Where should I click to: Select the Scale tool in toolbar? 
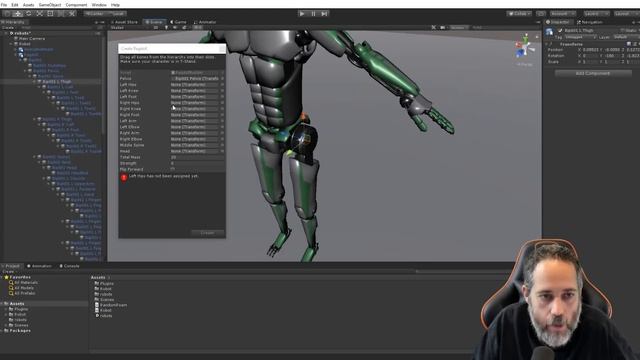(x=40, y=13)
